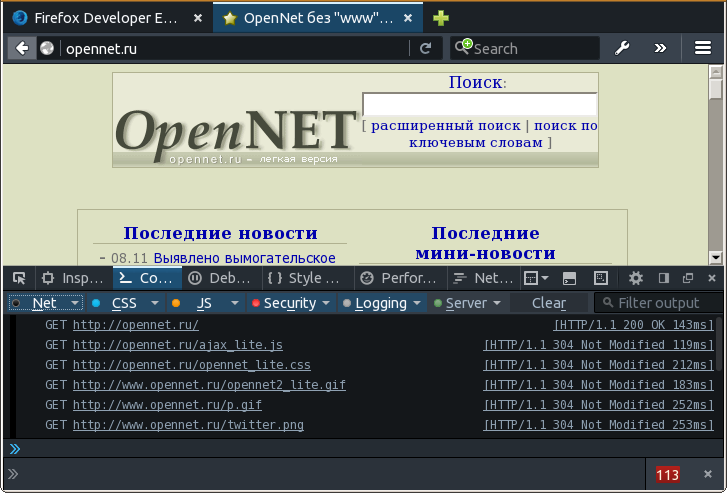Screen dimensions: 727x493
Task: Click page scrollbar down arrow
Action: (715, 257)
